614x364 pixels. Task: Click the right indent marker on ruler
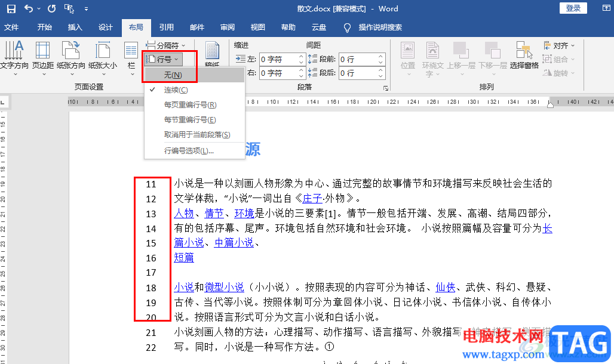coord(550,104)
